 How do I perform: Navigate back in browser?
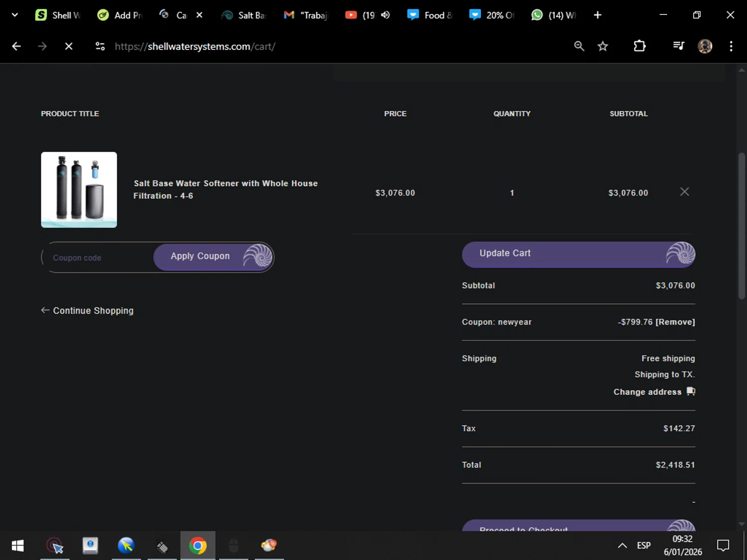[x=16, y=46]
